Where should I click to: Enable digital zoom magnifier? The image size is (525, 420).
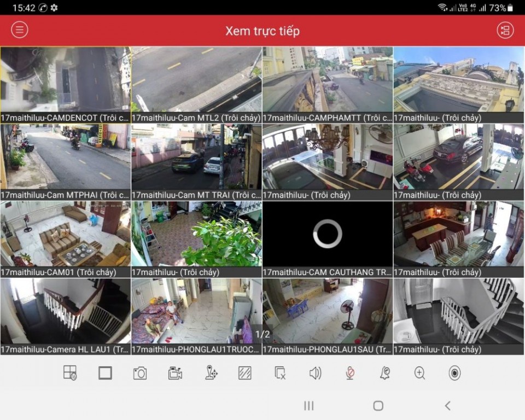tap(419, 373)
